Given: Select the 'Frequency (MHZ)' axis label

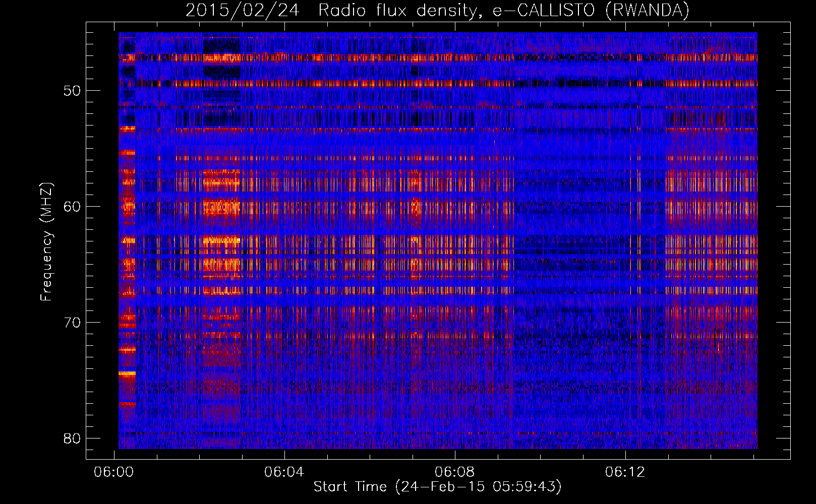Looking at the screenshot, I should (46, 241).
